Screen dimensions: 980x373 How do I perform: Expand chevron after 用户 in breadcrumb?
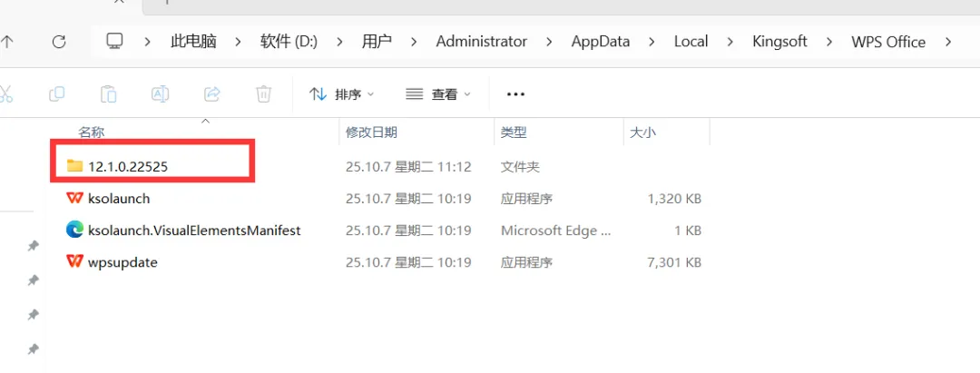point(414,42)
